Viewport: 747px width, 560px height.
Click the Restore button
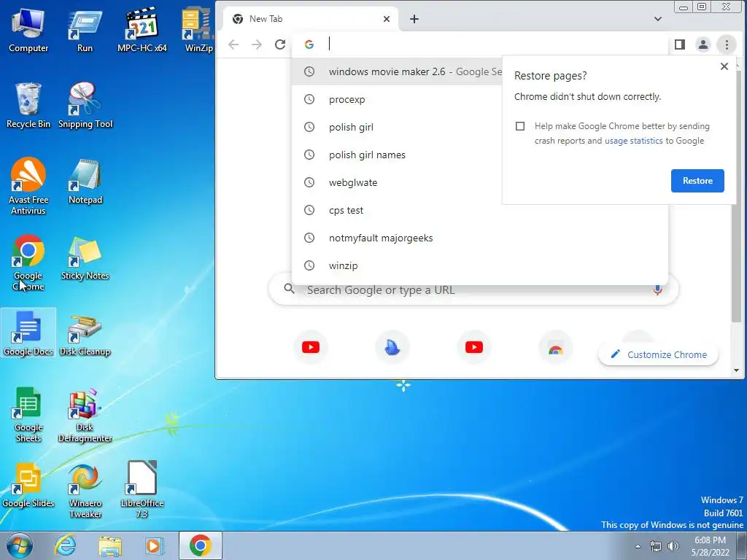tap(697, 181)
